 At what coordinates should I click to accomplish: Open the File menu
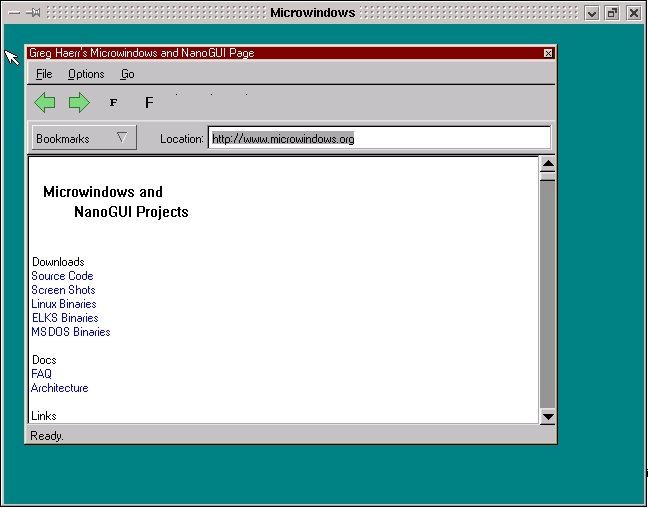pyautogui.click(x=44, y=74)
